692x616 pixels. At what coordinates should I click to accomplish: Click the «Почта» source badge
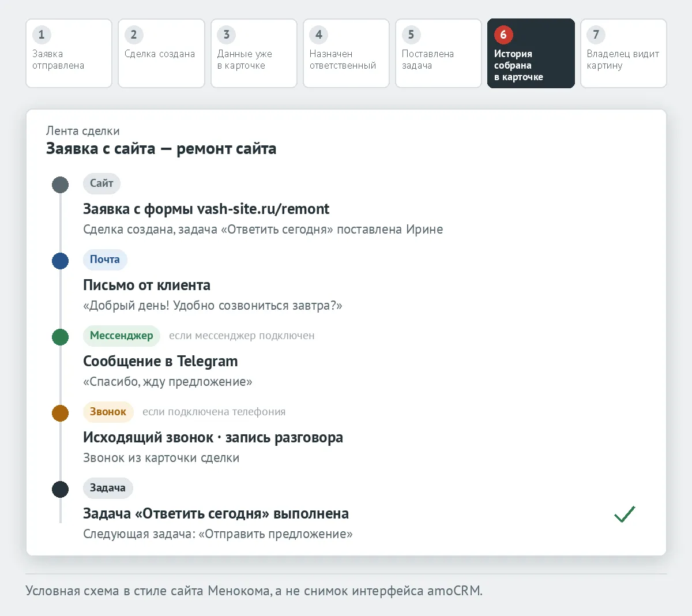click(105, 260)
